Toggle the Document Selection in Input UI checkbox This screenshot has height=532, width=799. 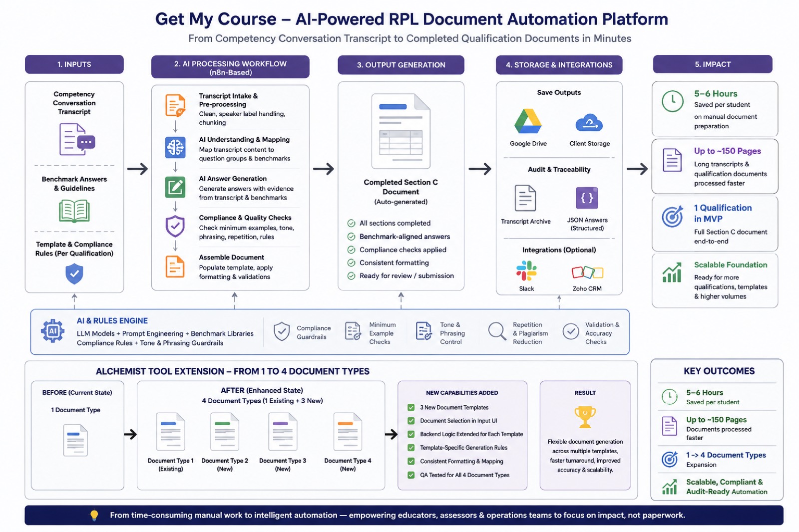[411, 421]
